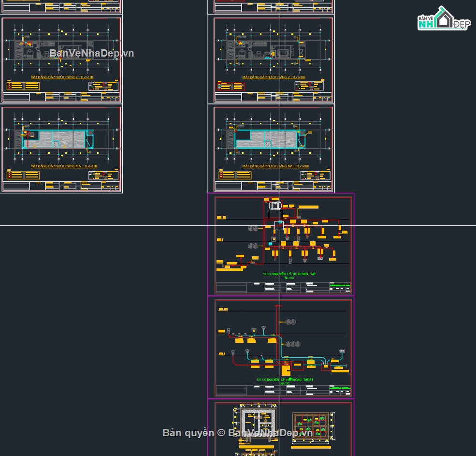Click the Bản quyền © BanVeNhaDep.vn copyright text
476x456 pixels.
point(237,433)
